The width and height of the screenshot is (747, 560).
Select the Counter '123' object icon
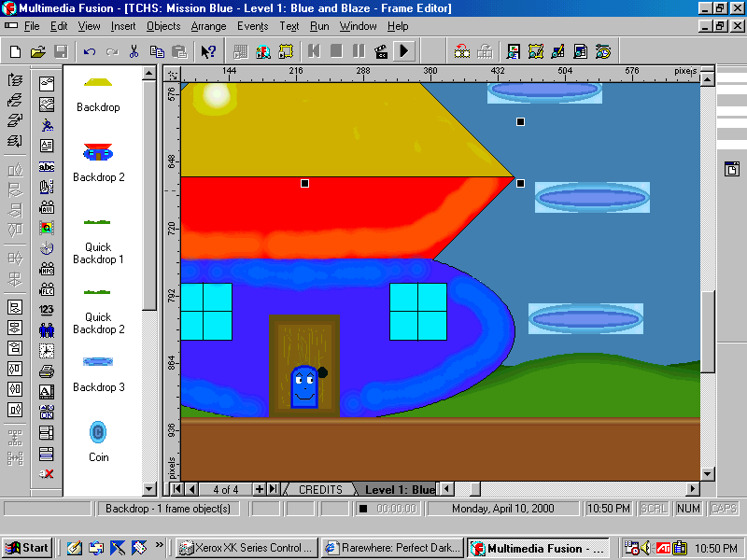[x=47, y=310]
